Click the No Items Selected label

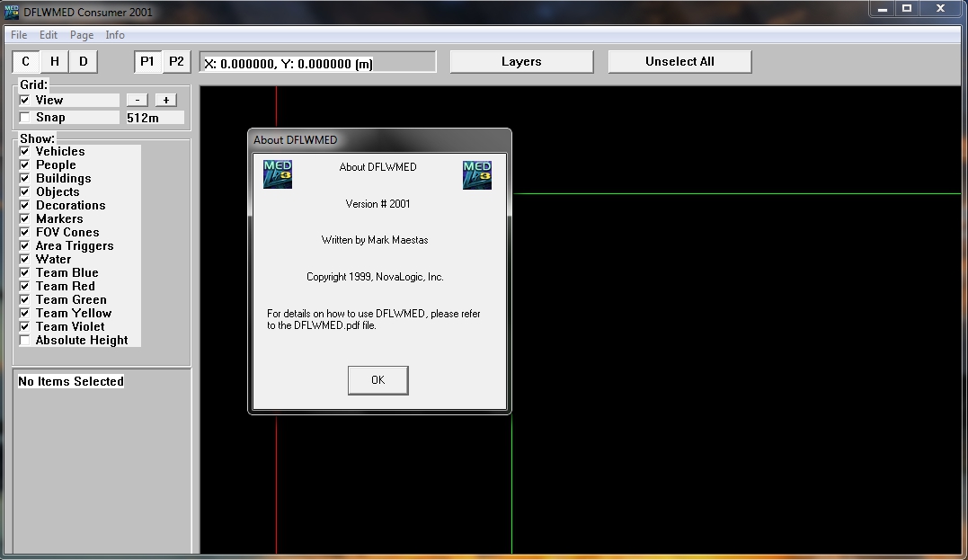71,381
